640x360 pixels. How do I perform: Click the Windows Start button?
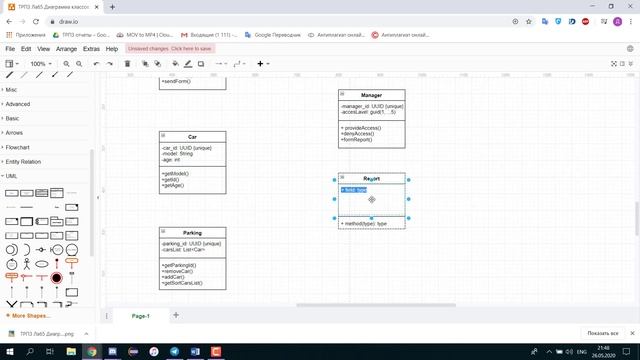tap(9, 351)
